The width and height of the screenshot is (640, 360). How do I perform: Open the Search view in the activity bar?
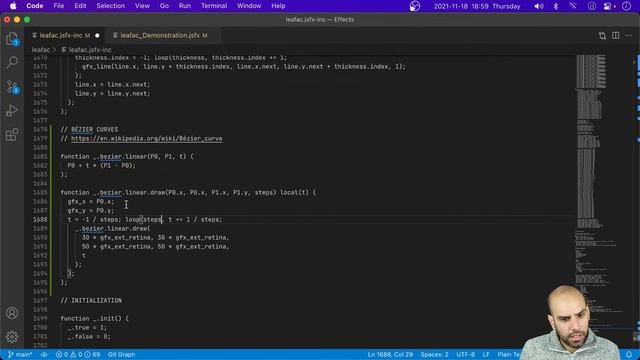[x=12, y=62]
